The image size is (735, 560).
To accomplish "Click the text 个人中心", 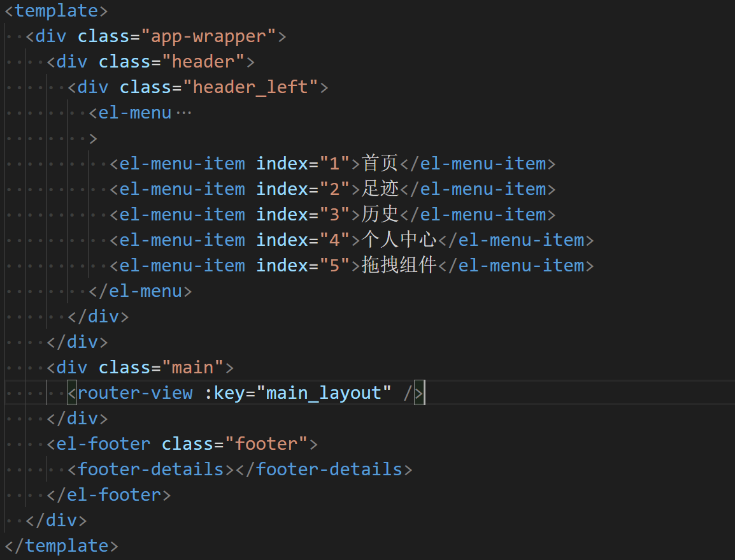I will click(399, 240).
